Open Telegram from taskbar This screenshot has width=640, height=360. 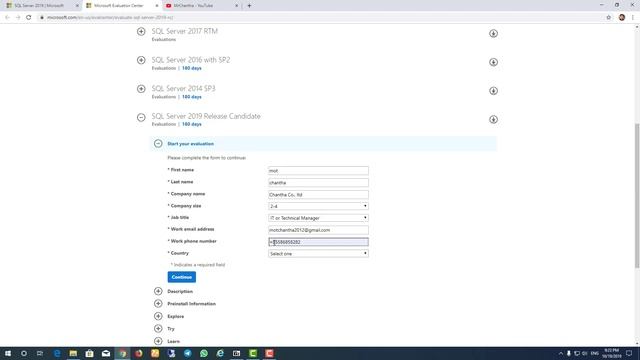[188, 353]
